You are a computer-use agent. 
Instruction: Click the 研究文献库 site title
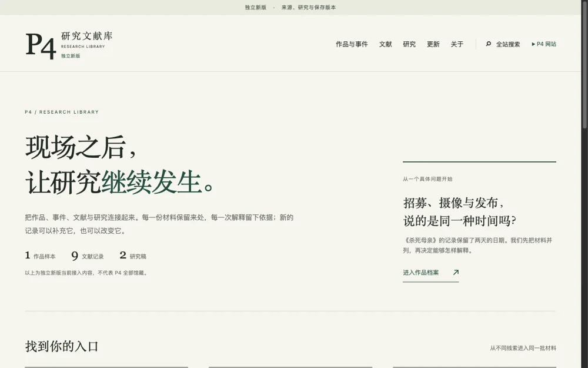coord(86,36)
